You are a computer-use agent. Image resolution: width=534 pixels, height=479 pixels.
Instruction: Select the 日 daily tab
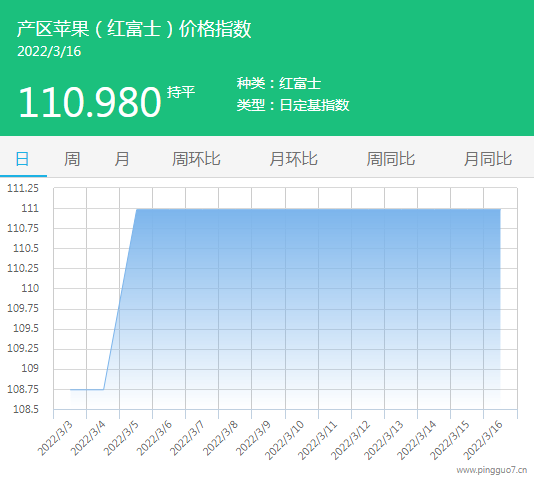tap(22, 159)
